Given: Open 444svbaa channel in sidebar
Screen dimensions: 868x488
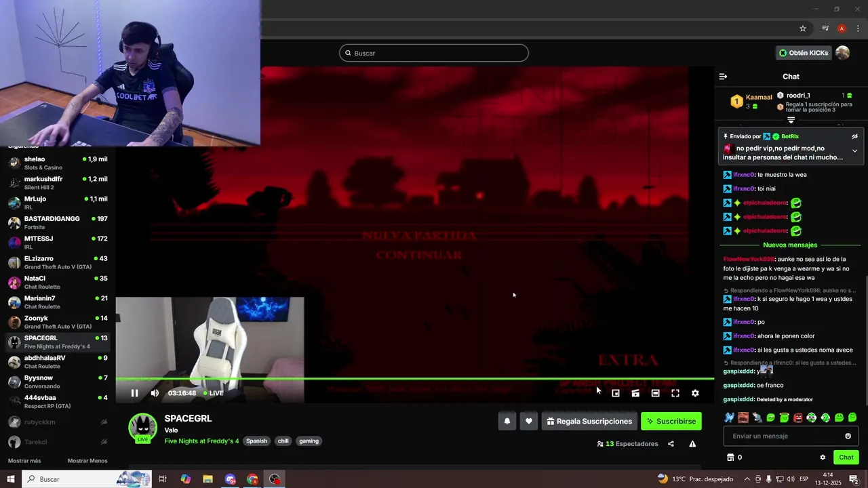Looking at the screenshot, I should 58,401.
